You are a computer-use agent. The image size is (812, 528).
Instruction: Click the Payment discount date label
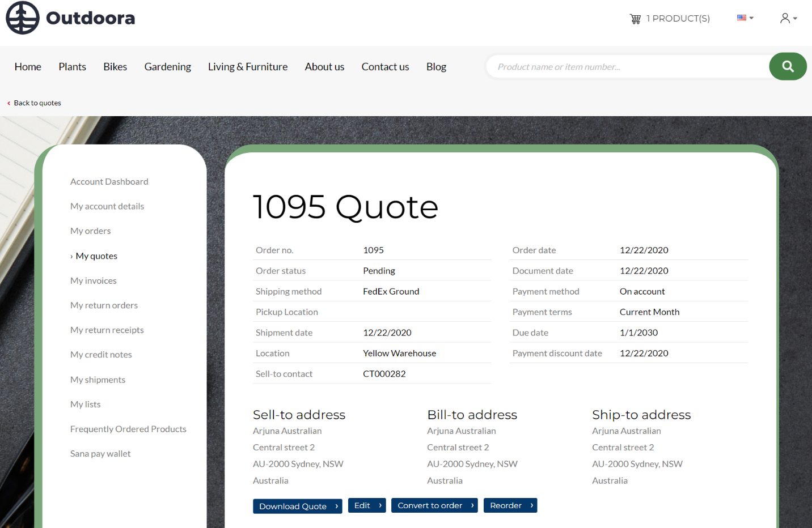point(557,354)
